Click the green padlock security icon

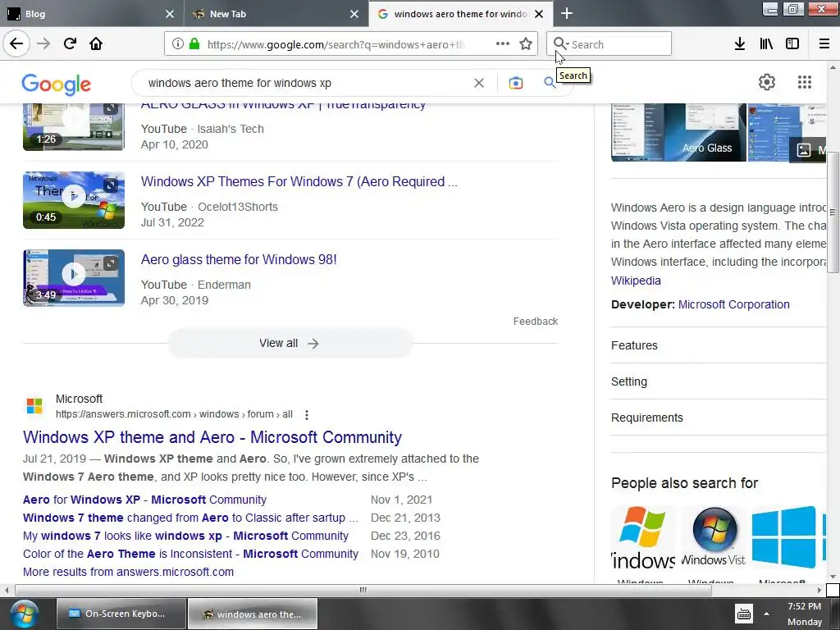click(x=194, y=44)
